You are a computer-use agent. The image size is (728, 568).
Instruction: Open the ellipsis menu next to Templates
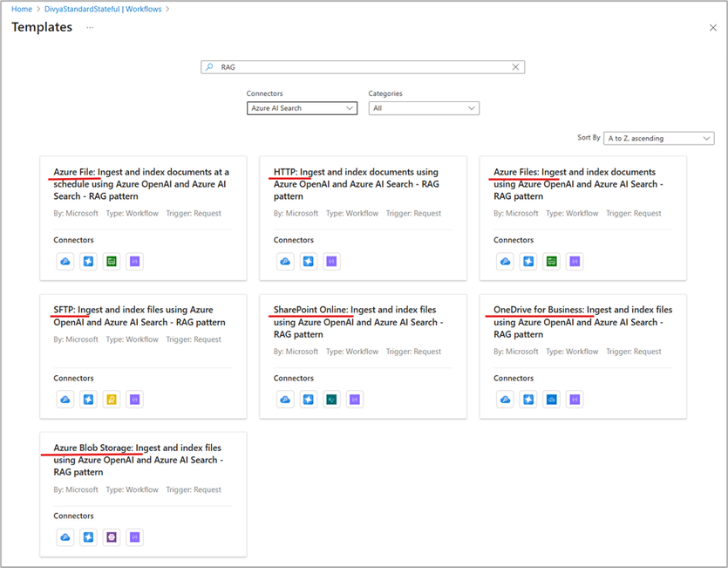90,27
